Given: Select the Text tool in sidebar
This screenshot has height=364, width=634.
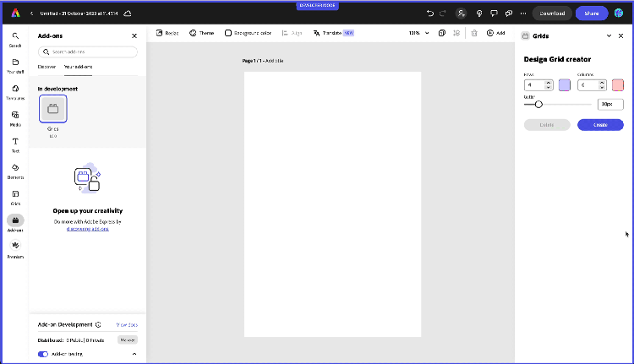Looking at the screenshot, I should (15, 143).
